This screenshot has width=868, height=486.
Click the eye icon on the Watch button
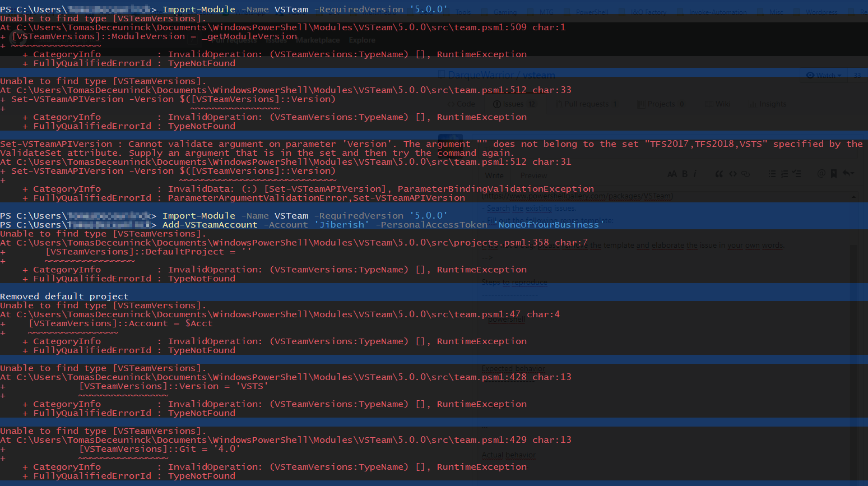point(810,75)
